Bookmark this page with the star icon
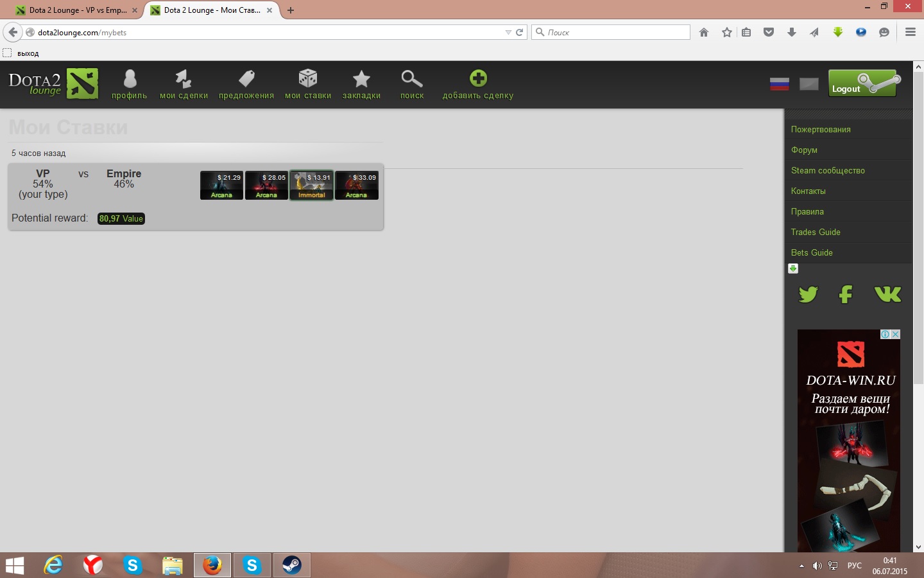 727,32
